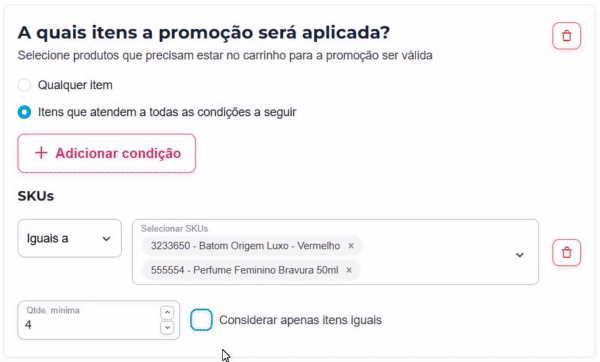Screen dimensions: 600x362
Task: Remove the Perfume Feminino Bravura 50ml chip
Action: tap(349, 270)
